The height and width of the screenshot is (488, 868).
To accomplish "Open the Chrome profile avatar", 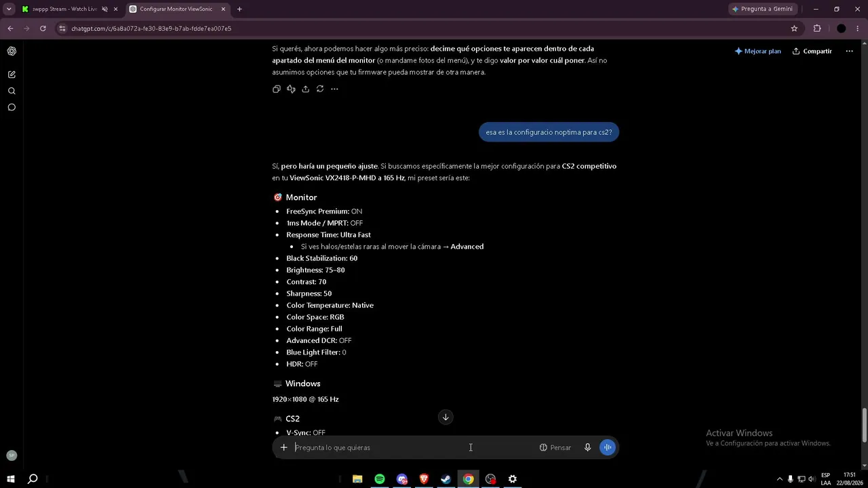I will tap(842, 28).
